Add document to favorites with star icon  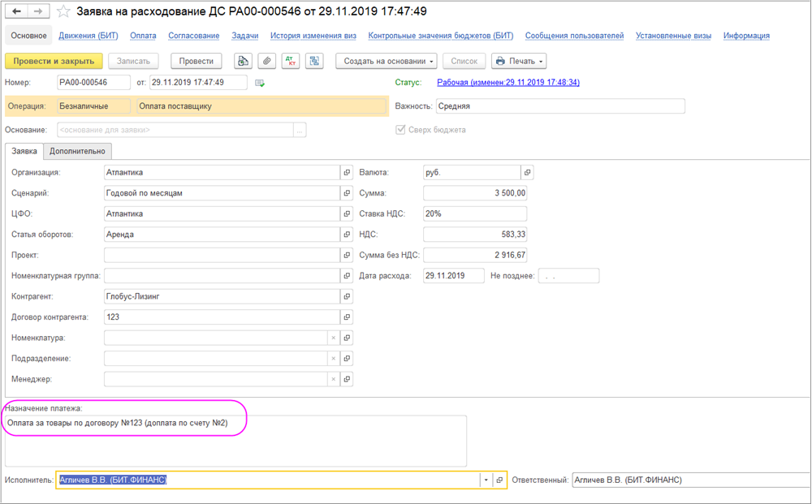click(63, 13)
